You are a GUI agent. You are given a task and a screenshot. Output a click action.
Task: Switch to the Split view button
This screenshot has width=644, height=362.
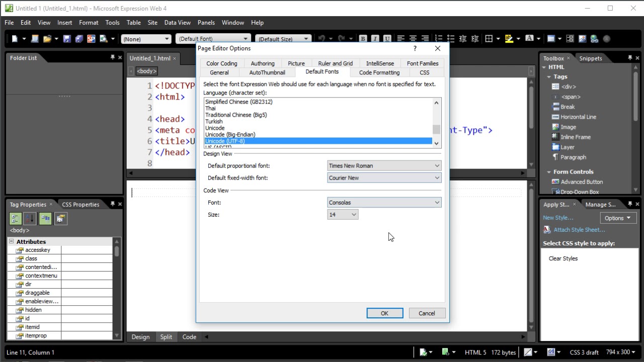point(166,337)
